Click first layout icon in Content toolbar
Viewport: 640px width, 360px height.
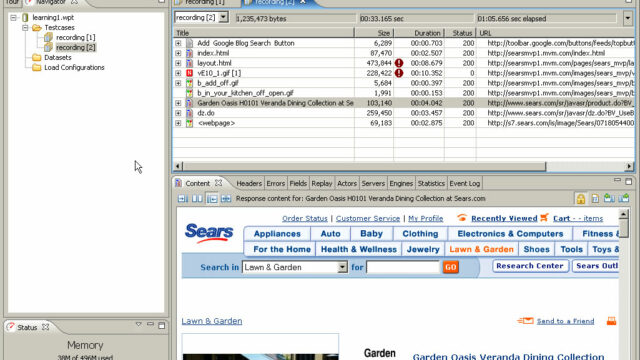tap(183, 199)
